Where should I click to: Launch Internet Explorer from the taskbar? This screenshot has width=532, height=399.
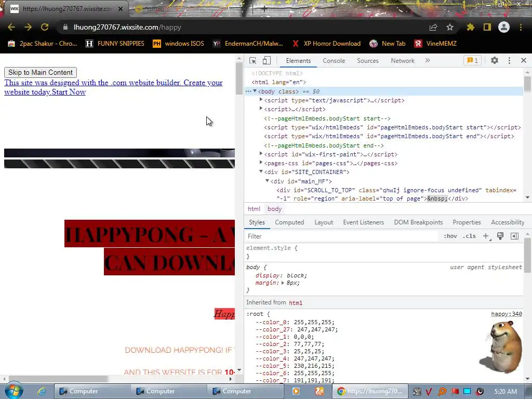tap(42, 391)
